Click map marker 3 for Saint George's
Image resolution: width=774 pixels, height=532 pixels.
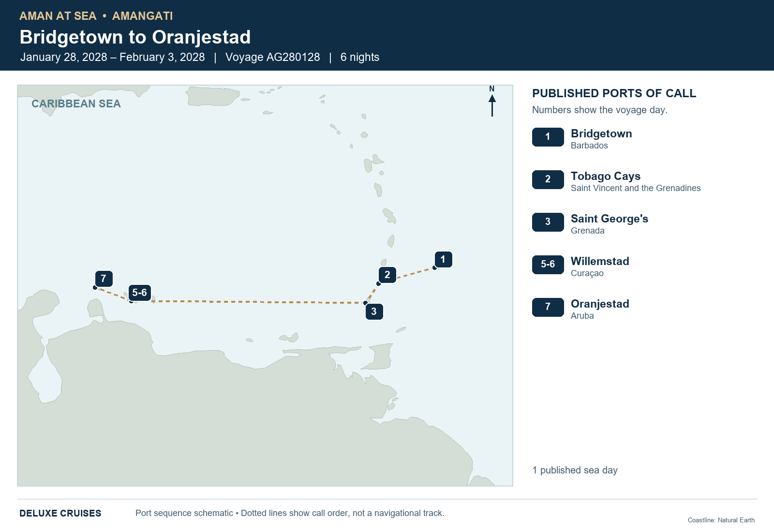[374, 311]
